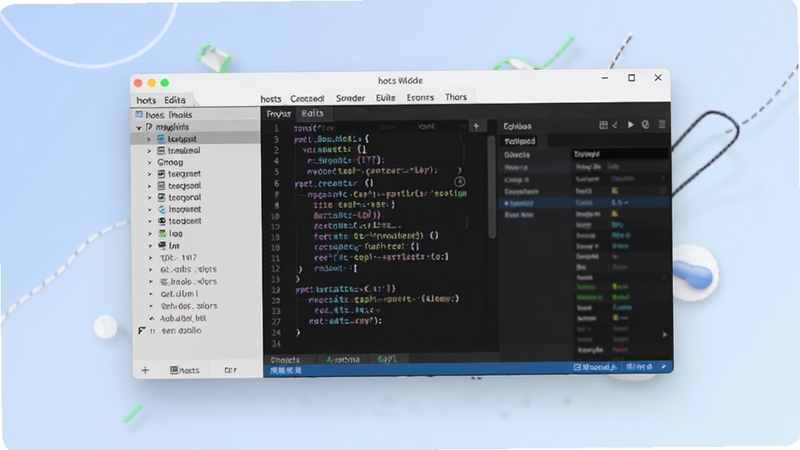
Task: Switch to the 'Edita' sidebar tab
Action: tap(175, 100)
